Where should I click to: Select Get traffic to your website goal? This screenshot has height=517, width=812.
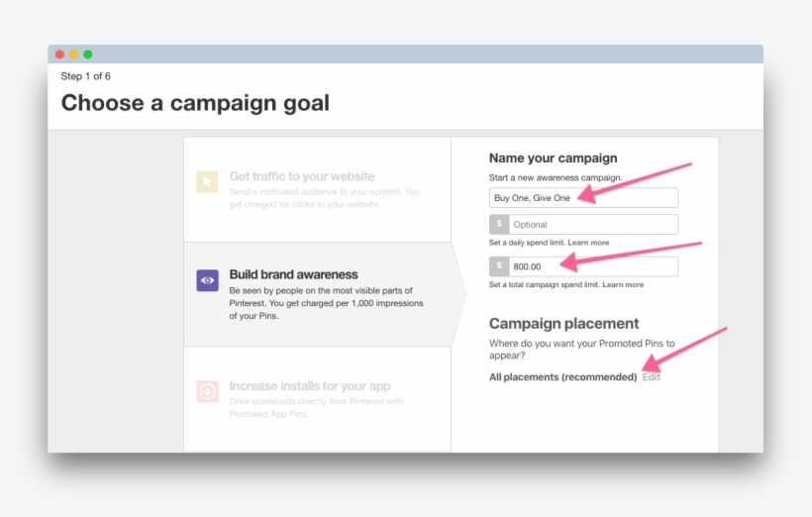pos(302,176)
